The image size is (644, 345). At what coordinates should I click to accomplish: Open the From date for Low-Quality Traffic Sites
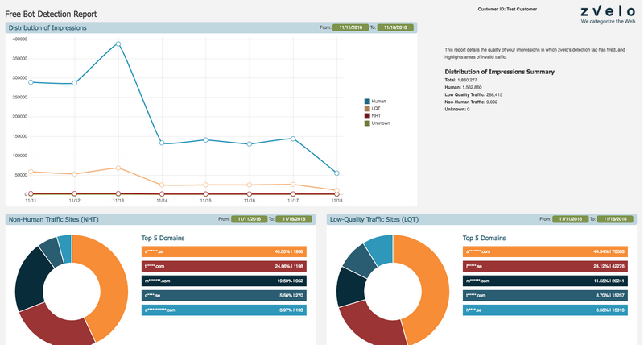(571, 218)
